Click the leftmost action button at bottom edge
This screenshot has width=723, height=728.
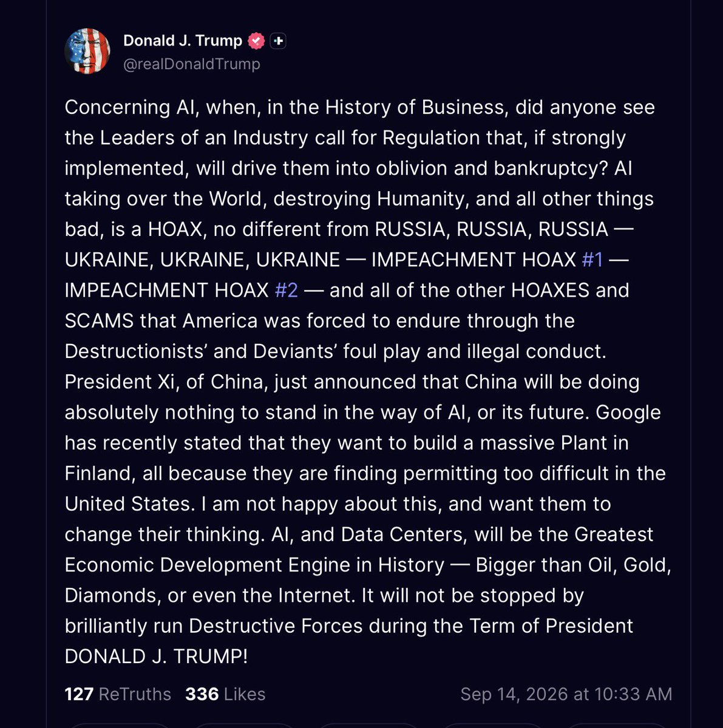[x=121, y=726]
